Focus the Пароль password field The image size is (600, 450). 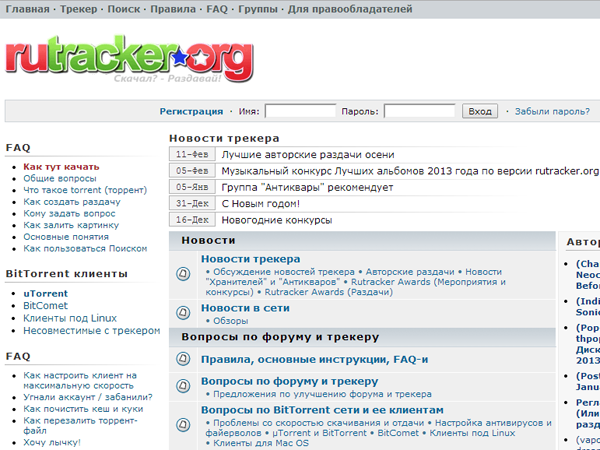pos(419,112)
